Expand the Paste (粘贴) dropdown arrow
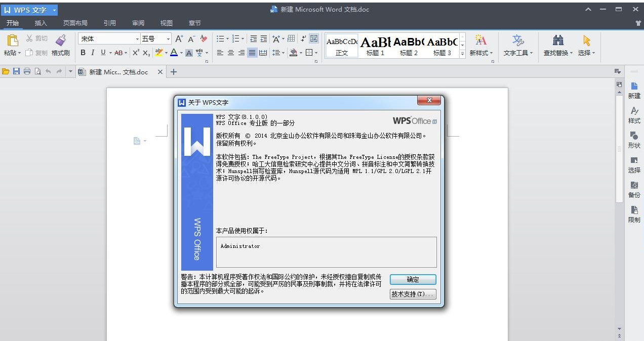 click(x=19, y=53)
